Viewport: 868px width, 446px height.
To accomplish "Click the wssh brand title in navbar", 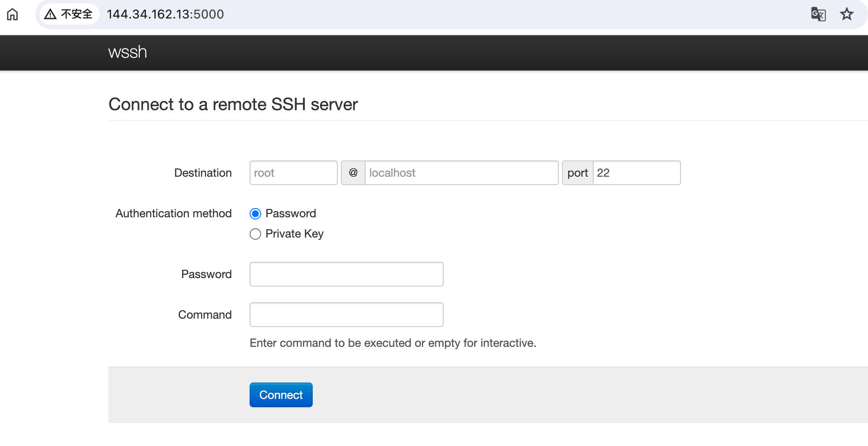I will [x=127, y=52].
